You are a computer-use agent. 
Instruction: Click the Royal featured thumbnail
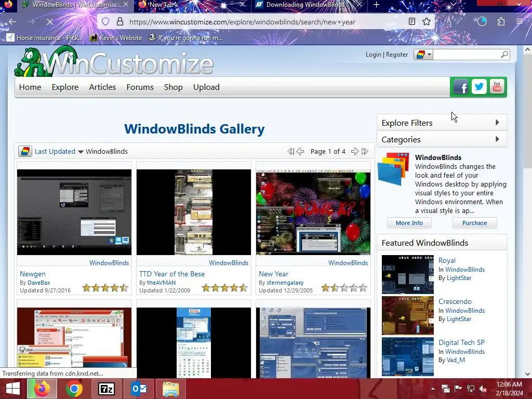[x=407, y=274]
